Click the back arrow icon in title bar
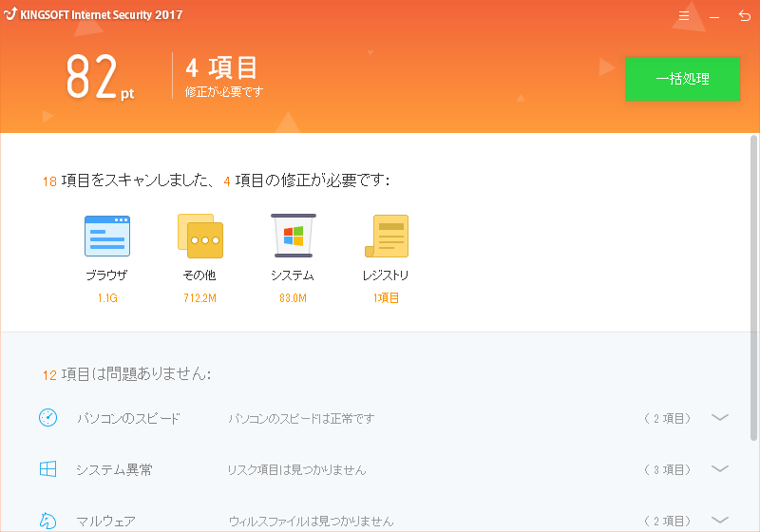 tap(744, 16)
